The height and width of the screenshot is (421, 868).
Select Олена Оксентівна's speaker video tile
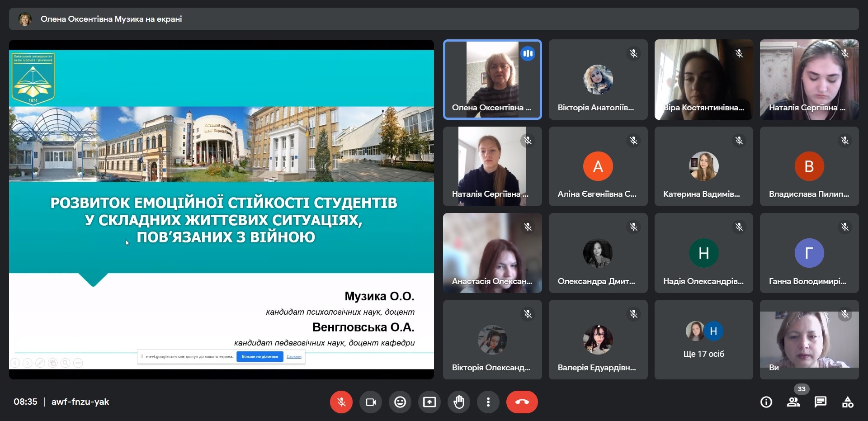[492, 80]
